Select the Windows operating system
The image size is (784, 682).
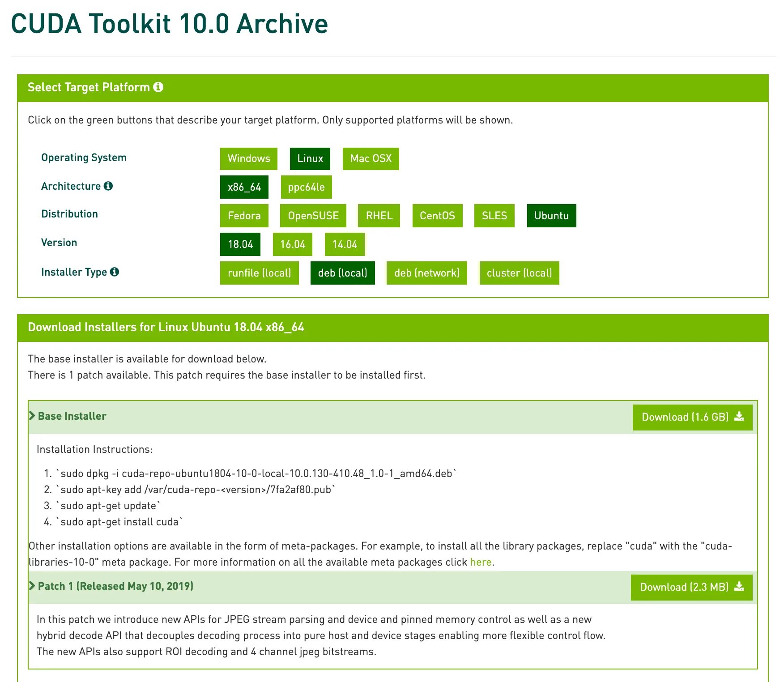(x=249, y=158)
